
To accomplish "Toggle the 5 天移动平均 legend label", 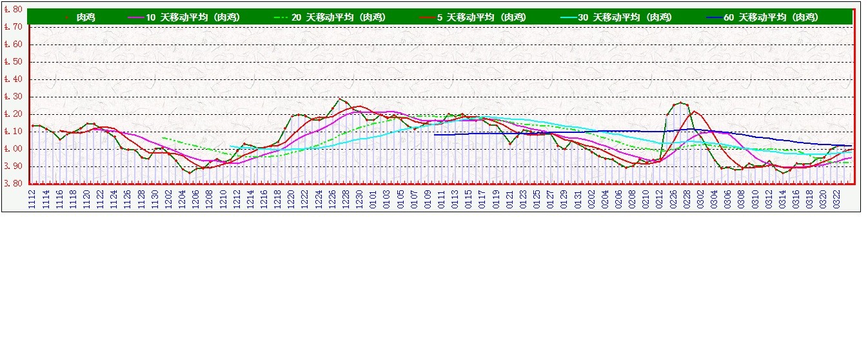I will click(481, 17).
